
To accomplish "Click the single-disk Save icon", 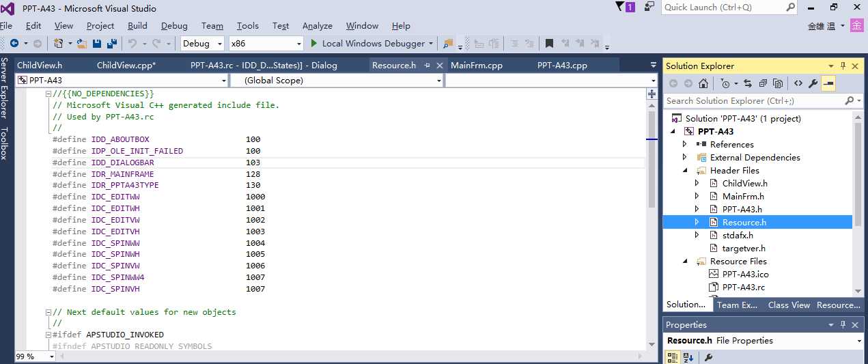I will pos(97,43).
